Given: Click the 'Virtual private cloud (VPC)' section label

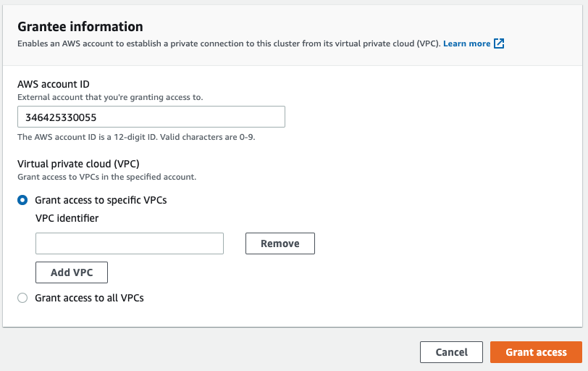Looking at the screenshot, I should (x=83, y=164).
